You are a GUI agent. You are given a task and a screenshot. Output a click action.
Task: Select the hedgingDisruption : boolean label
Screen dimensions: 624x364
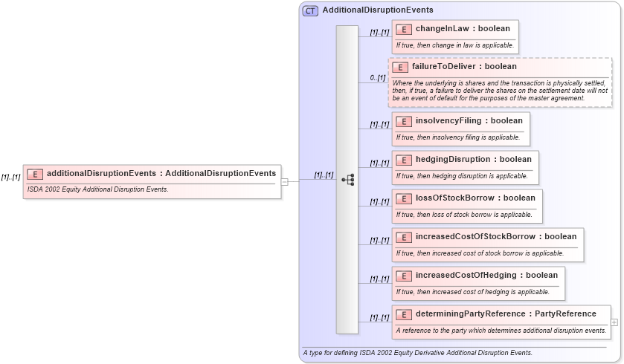click(474, 160)
